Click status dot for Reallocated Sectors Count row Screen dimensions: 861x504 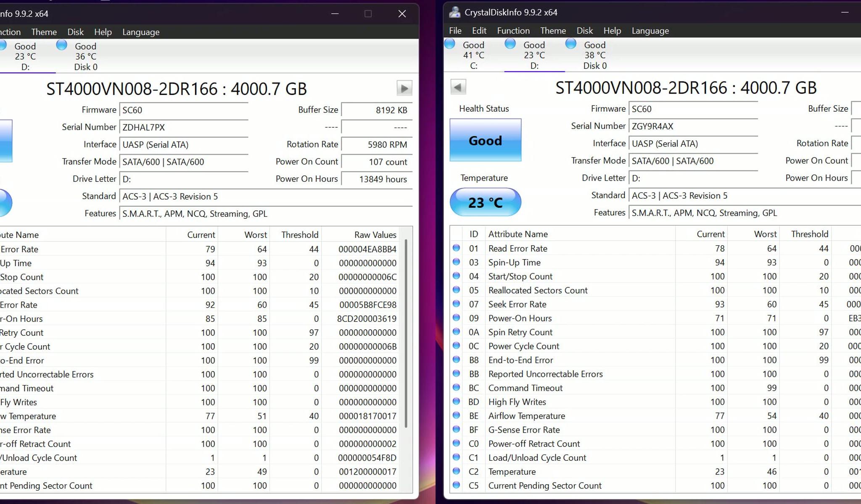456,290
